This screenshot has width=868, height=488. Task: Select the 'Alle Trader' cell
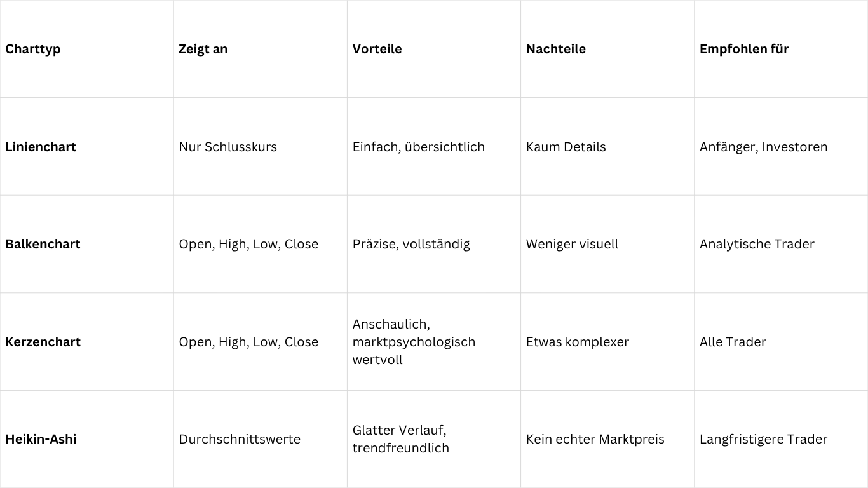pyautogui.click(x=733, y=342)
